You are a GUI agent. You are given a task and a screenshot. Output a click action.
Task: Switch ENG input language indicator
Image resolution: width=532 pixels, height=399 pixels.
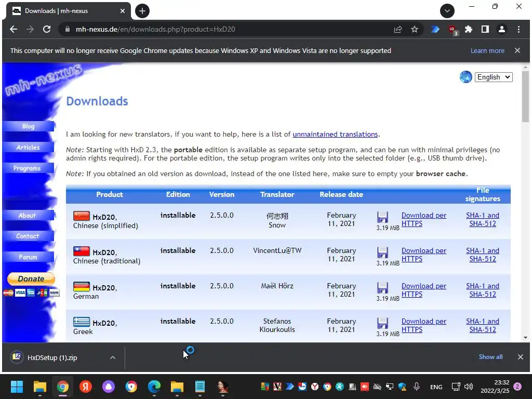(436, 387)
